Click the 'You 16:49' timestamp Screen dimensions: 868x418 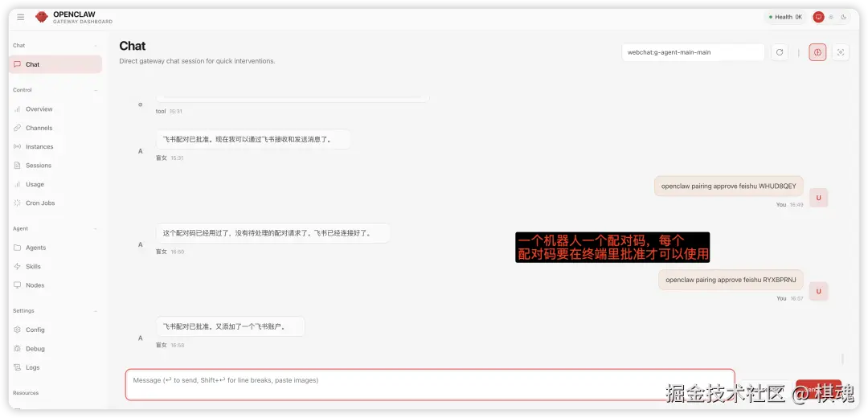[789, 205]
